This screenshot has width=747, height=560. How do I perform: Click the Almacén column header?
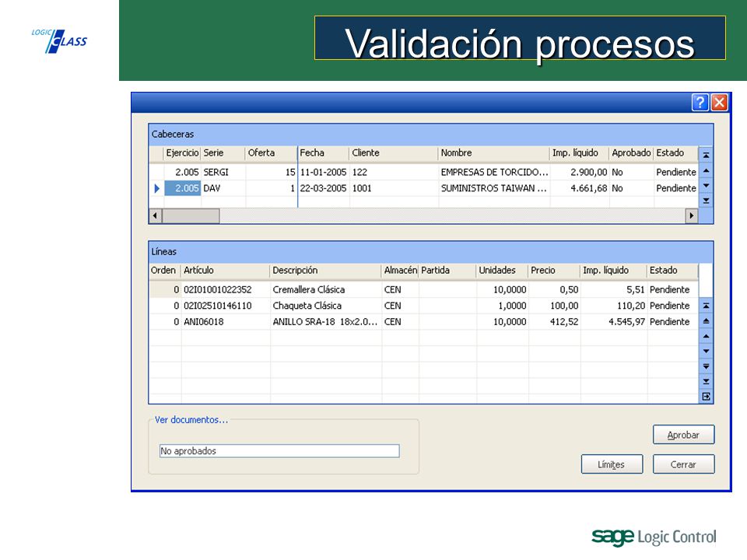coord(400,271)
